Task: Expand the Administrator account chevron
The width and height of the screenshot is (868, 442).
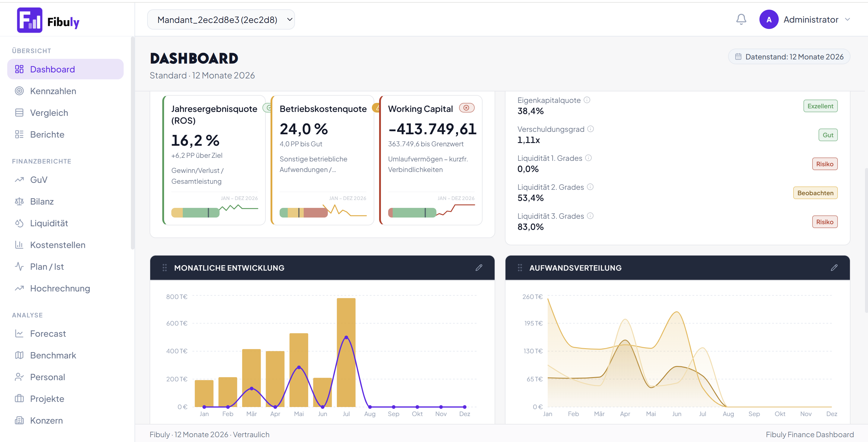Action: click(847, 20)
